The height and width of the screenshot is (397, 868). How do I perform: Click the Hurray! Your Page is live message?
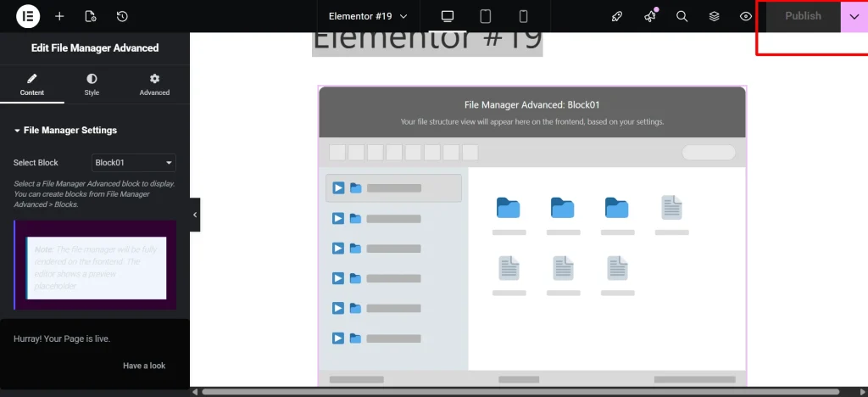tap(62, 338)
